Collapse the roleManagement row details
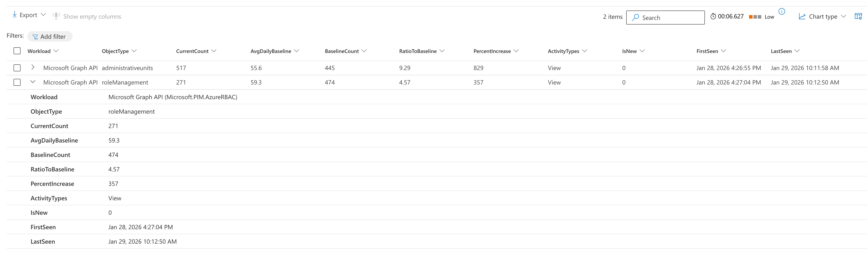Image resolution: width=868 pixels, height=257 pixels. [x=33, y=82]
